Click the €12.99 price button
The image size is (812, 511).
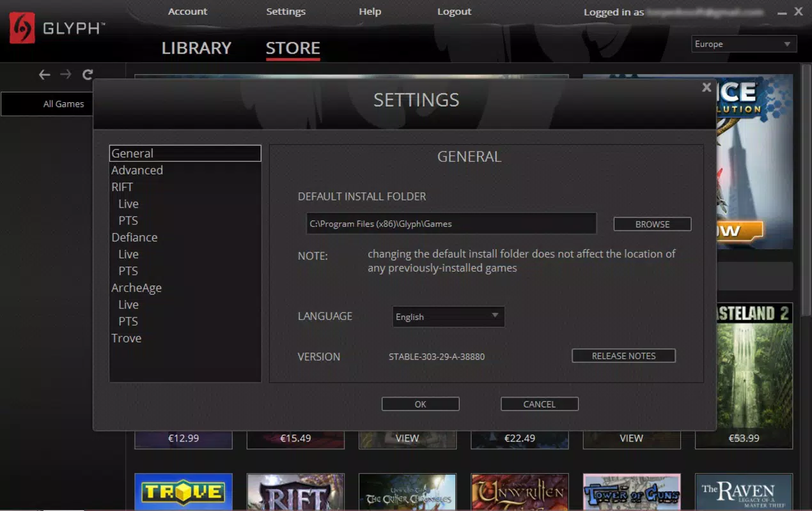[183, 438]
